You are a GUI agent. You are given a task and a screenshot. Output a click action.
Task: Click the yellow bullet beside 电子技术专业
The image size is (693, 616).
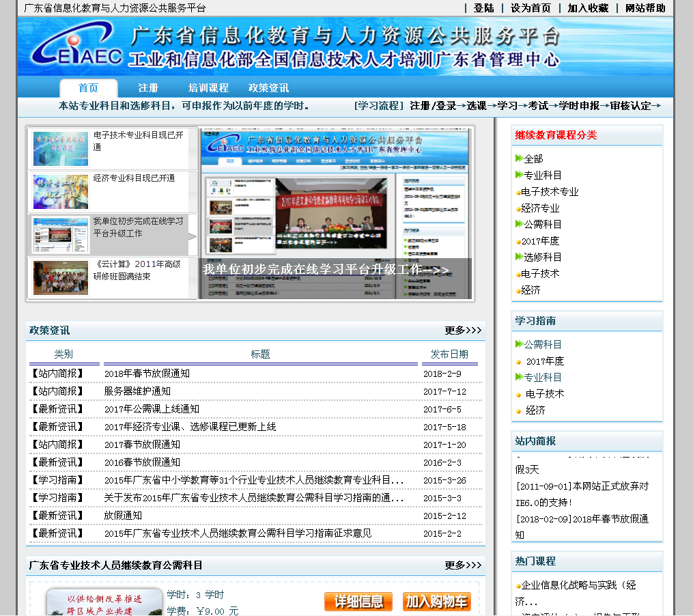tap(518, 193)
